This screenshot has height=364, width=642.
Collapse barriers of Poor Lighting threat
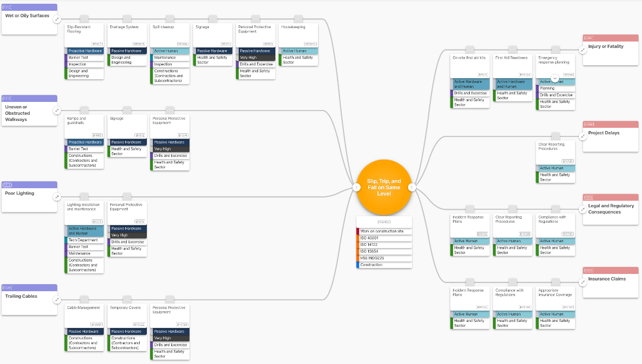click(x=57, y=197)
